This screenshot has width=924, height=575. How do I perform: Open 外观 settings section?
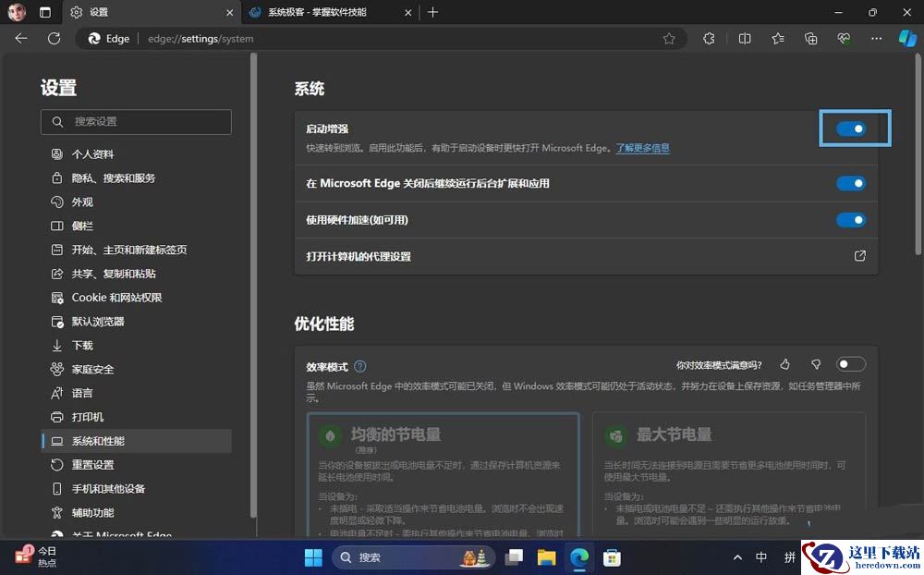point(136,202)
